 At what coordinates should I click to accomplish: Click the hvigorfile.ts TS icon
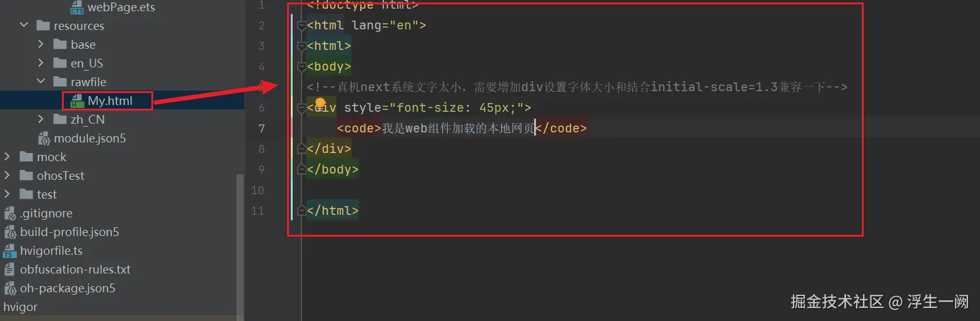point(9,250)
